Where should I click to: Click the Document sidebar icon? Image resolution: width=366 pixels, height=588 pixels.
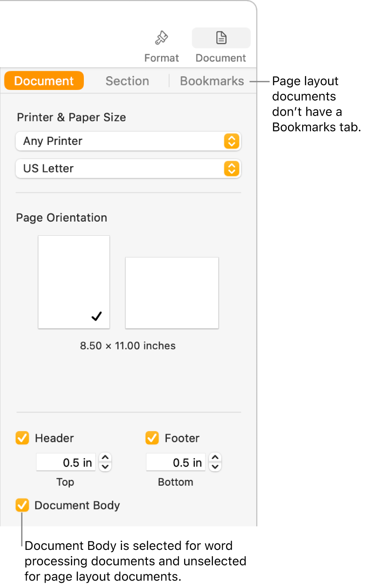coord(221,39)
